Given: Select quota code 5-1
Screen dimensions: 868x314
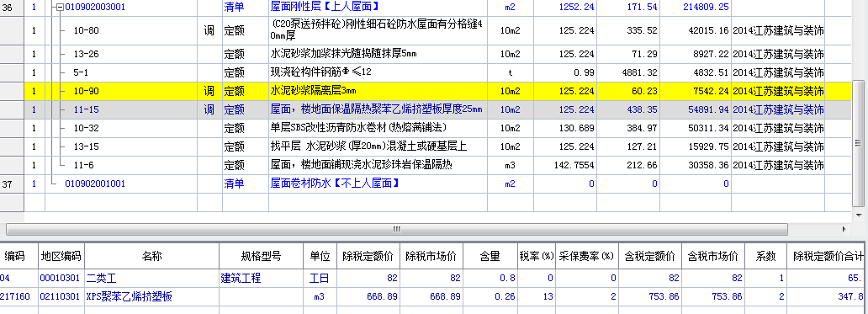Looking at the screenshot, I should pos(81,72).
